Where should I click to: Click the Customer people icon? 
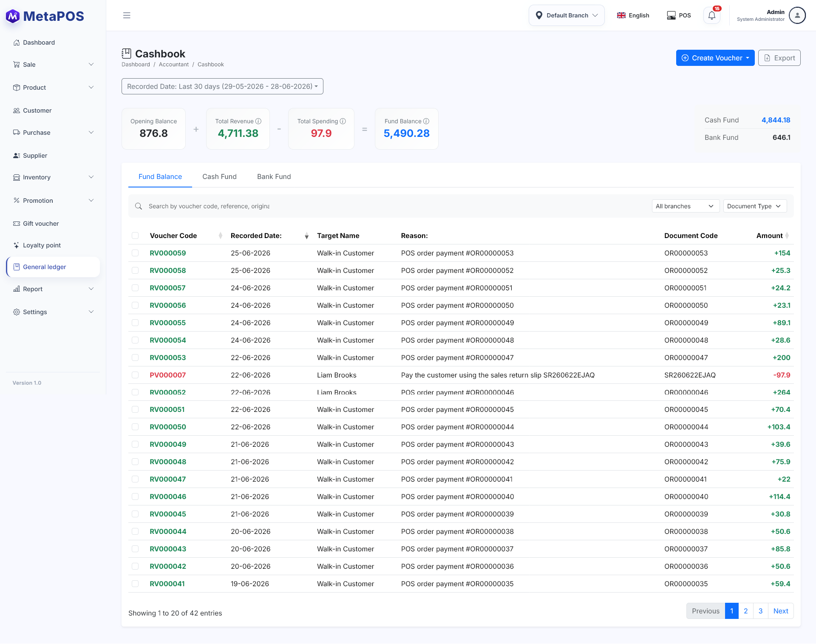tap(17, 111)
